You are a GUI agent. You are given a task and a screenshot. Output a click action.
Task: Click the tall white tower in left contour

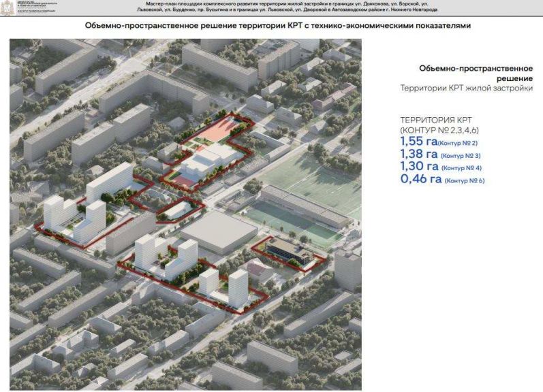pyautogui.click(x=109, y=182)
